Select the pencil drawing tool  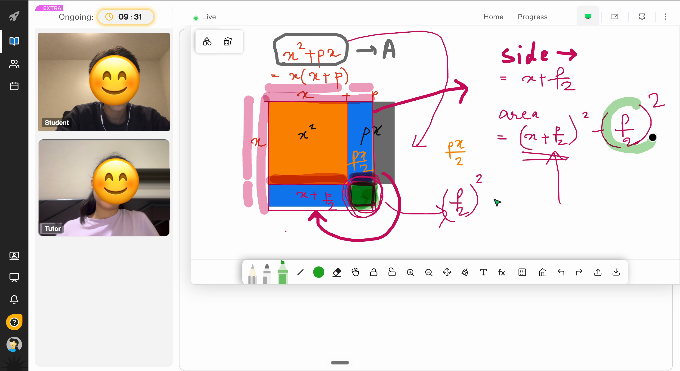tap(252, 273)
